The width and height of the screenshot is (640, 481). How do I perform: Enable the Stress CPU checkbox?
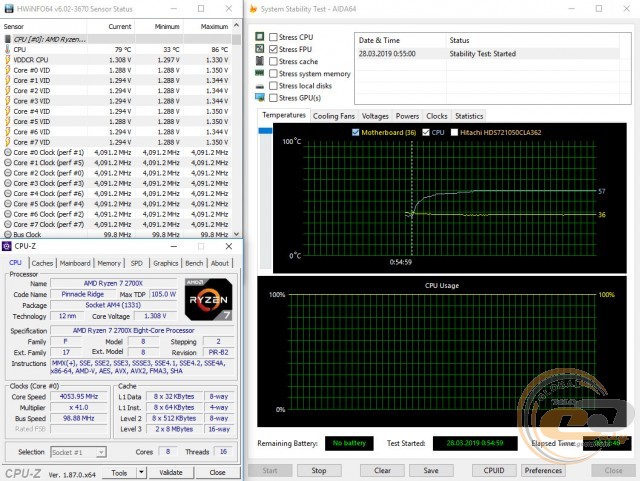[273, 37]
